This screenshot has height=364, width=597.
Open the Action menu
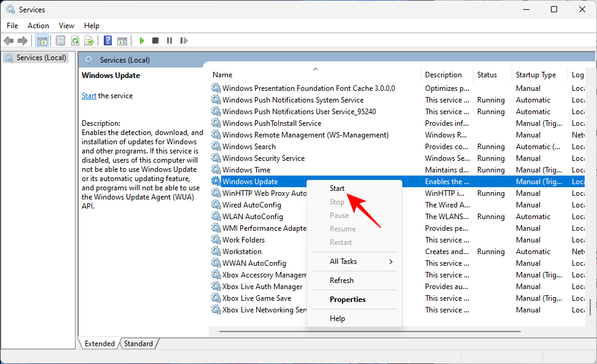[x=38, y=25]
